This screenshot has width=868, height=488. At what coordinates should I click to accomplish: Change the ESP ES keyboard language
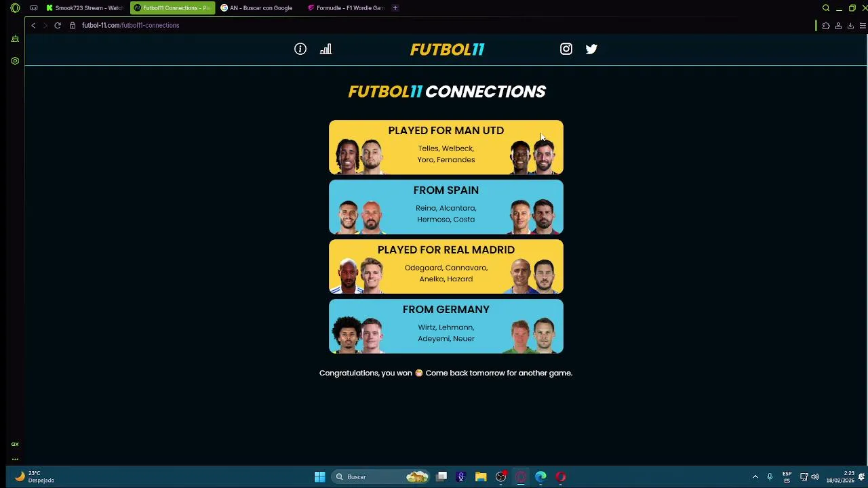(787, 476)
